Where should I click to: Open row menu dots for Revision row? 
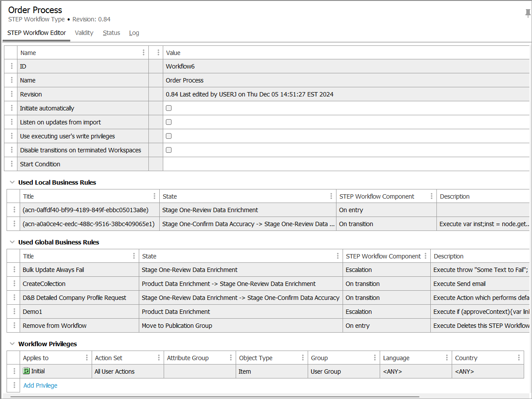click(12, 94)
